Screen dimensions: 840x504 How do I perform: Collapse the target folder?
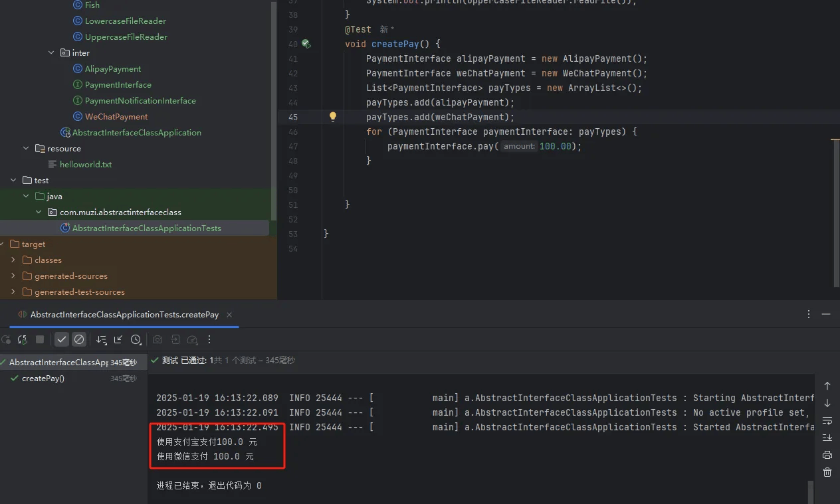tap(2, 244)
